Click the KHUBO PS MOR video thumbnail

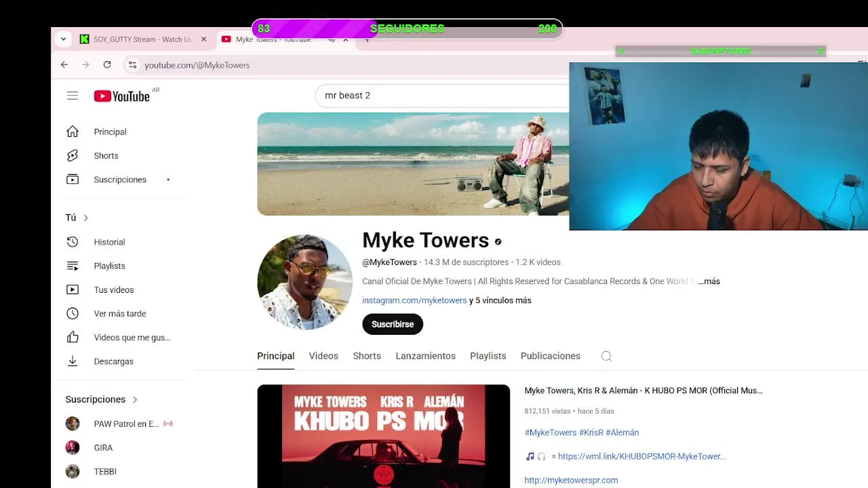383,436
